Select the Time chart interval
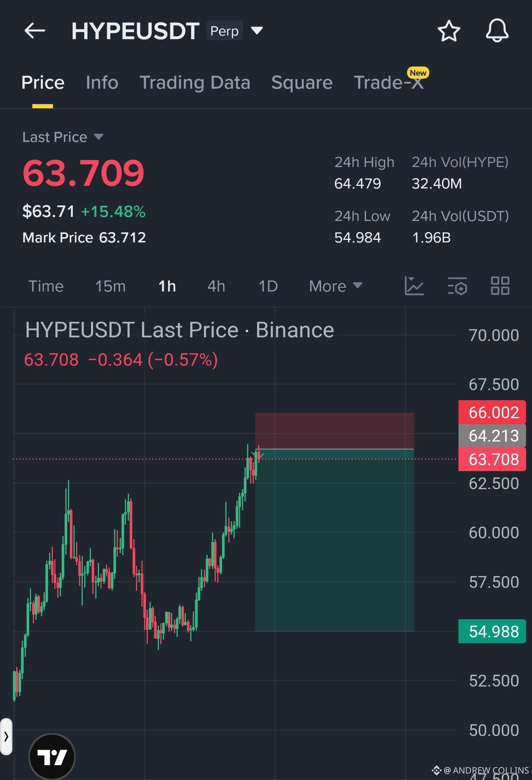Viewport: 532px width, 780px height. [46, 286]
